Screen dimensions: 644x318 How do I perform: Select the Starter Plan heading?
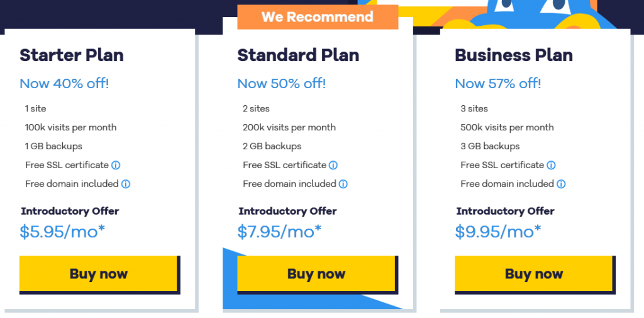pos(72,55)
